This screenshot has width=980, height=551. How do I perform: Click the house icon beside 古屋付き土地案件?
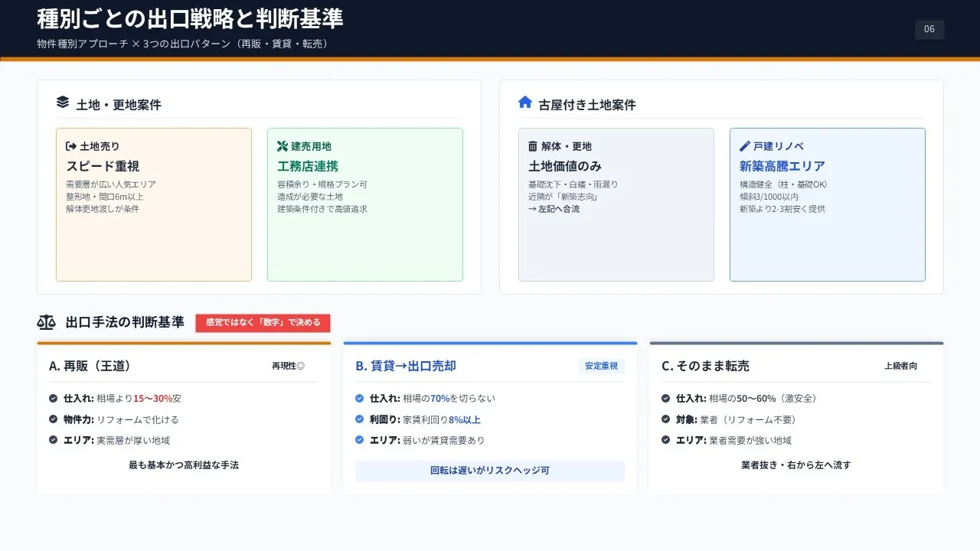525,103
